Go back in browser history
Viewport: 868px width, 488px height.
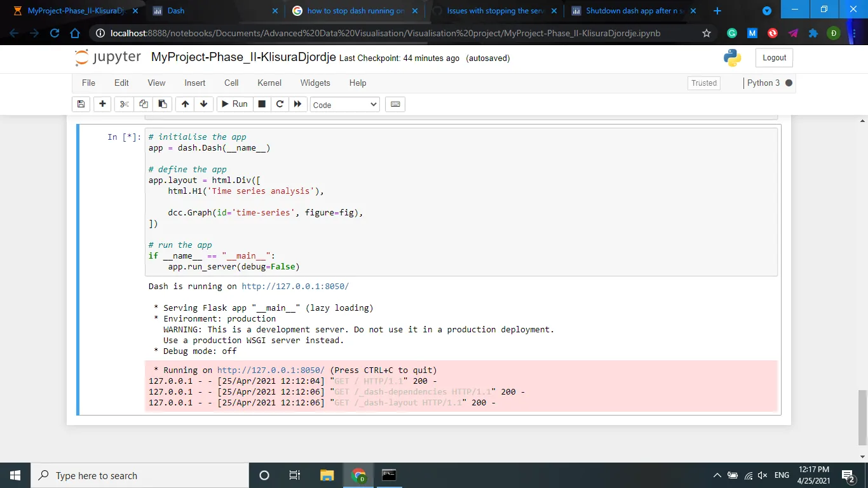[x=14, y=33]
